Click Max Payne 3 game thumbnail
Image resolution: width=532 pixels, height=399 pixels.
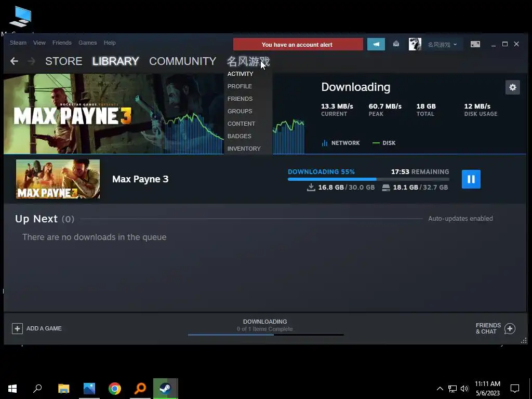click(58, 179)
